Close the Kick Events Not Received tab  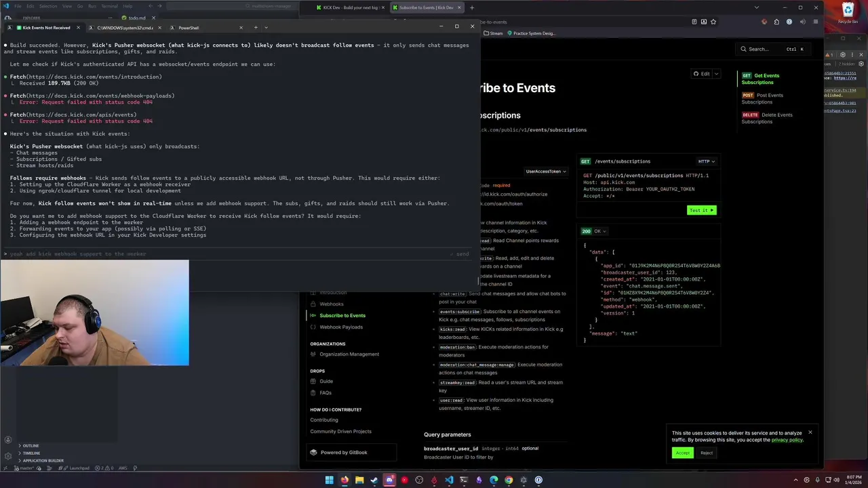coord(79,28)
